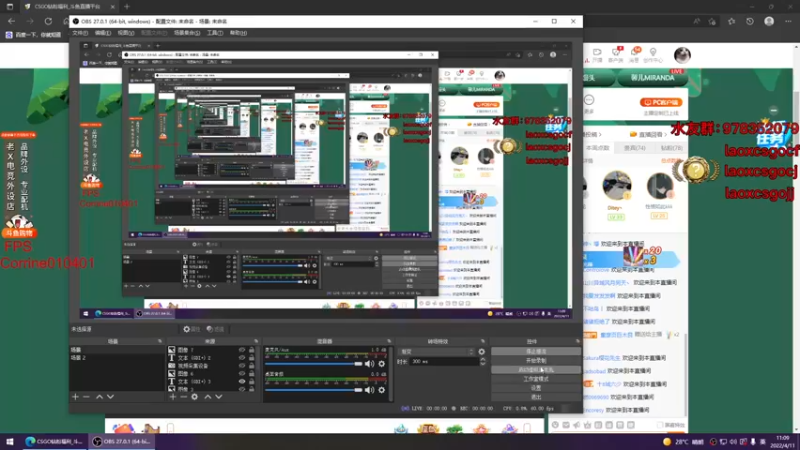The height and width of the screenshot is (450, 800).
Task: Open the Douyu 创作中心 icon
Action: pyautogui.click(x=653, y=55)
